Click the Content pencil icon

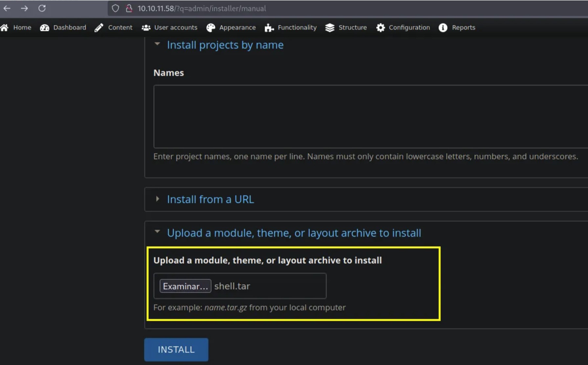click(99, 28)
